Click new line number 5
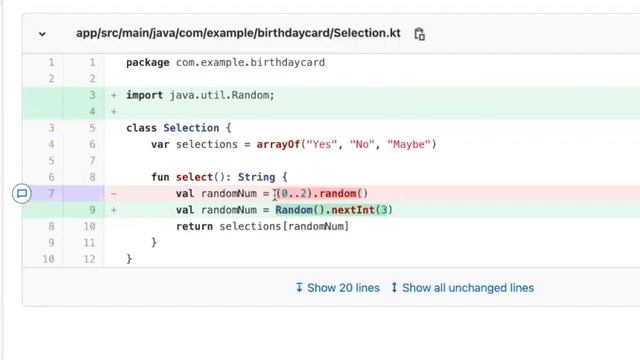This screenshot has width=640, height=360. [x=92, y=128]
